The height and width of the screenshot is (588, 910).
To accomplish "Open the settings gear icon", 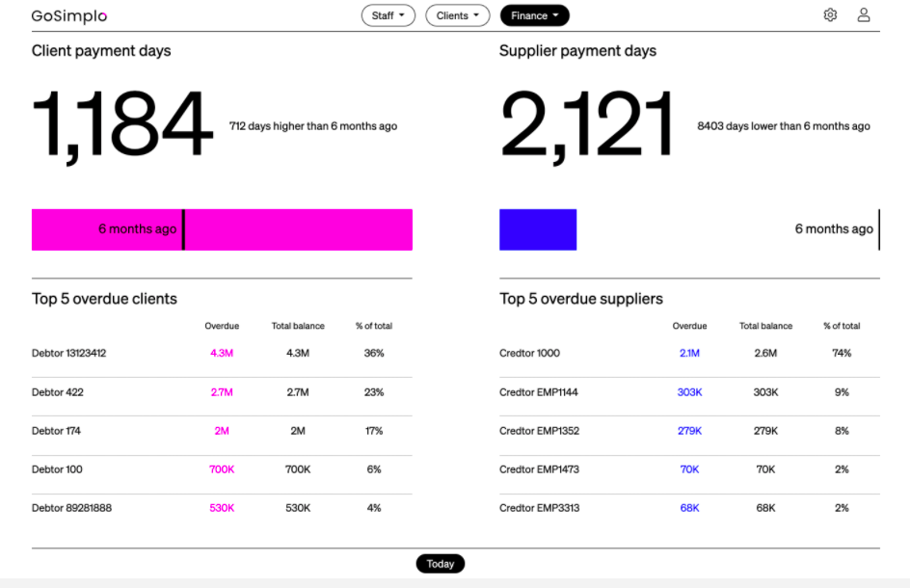I will point(830,15).
